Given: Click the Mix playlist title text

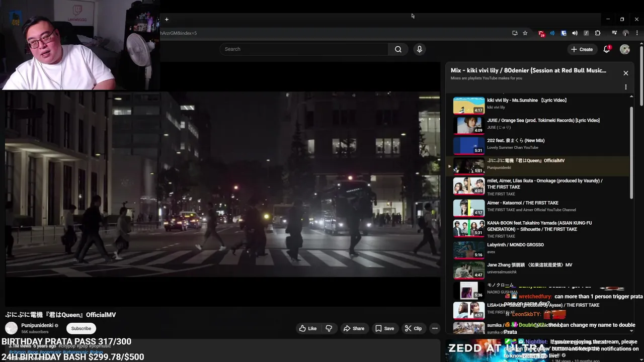Looking at the screenshot, I should coord(528,71).
